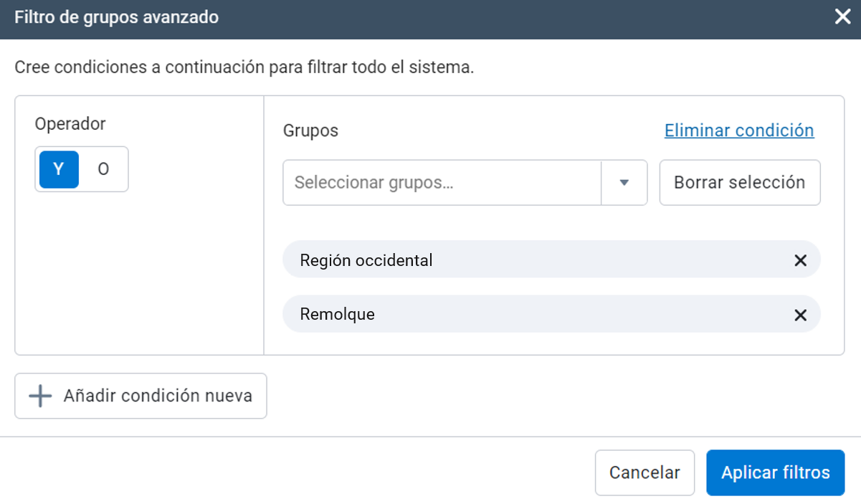Click the plus icon to add new condition

41,396
